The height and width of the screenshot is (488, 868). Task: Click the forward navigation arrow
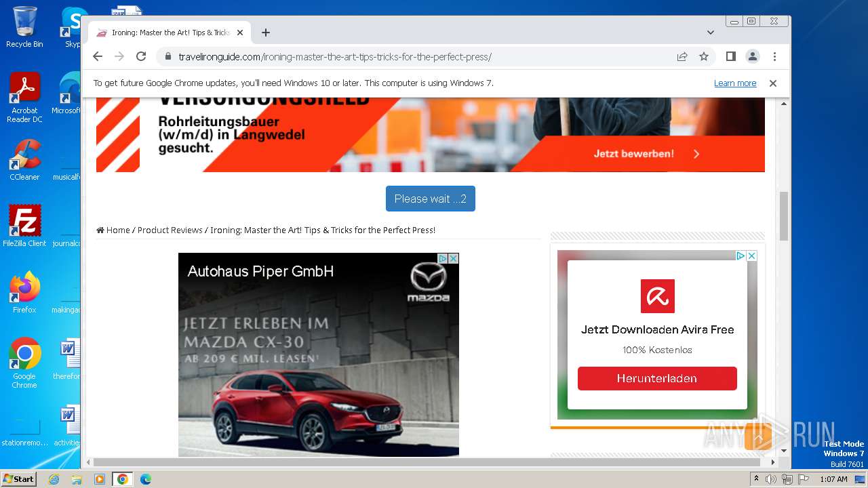pos(119,57)
